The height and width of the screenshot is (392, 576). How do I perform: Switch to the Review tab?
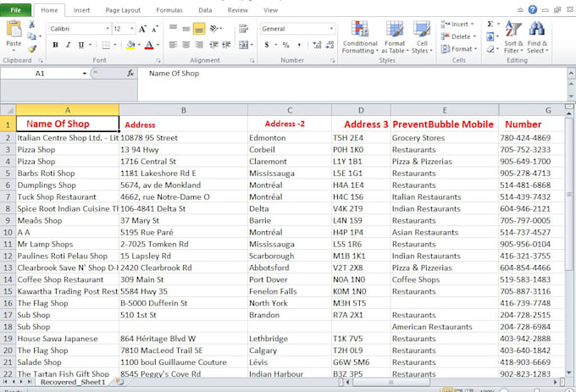[238, 10]
